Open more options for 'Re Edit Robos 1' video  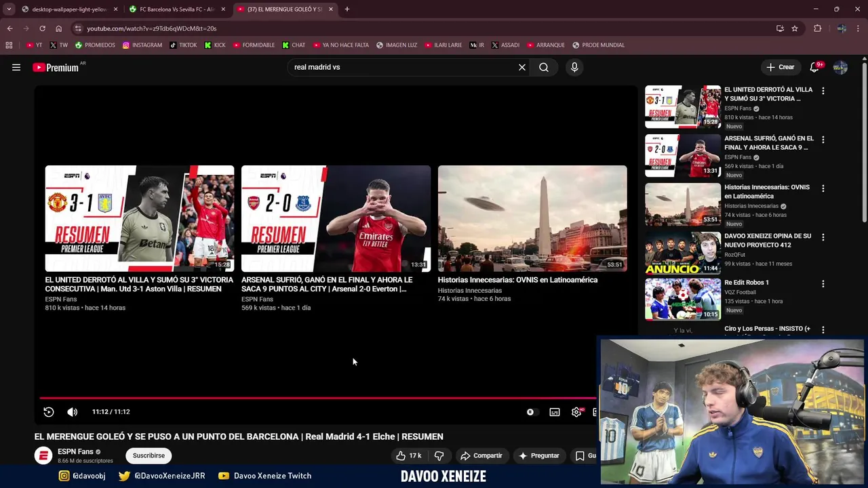point(823,284)
